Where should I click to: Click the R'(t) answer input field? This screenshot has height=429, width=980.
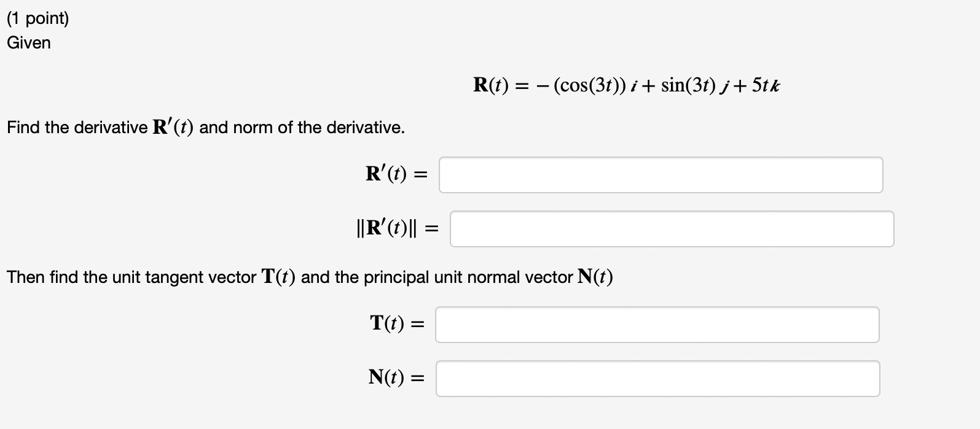click(x=661, y=175)
